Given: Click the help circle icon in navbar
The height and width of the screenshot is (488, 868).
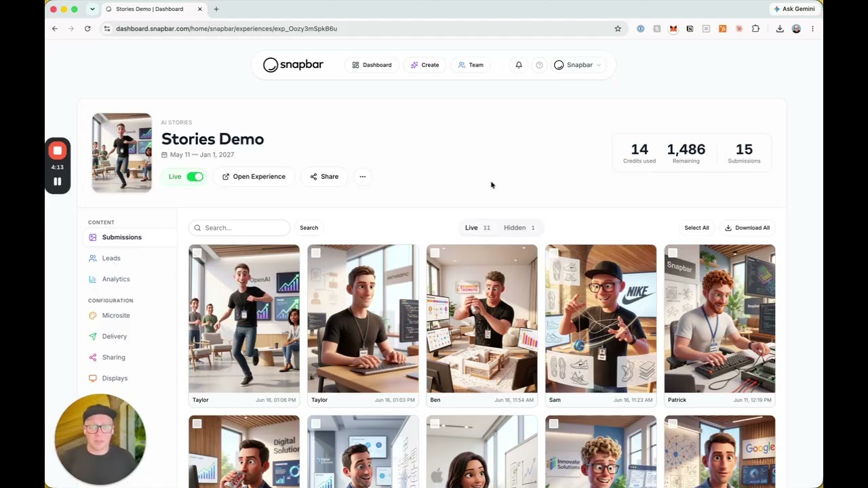Looking at the screenshot, I should (539, 65).
